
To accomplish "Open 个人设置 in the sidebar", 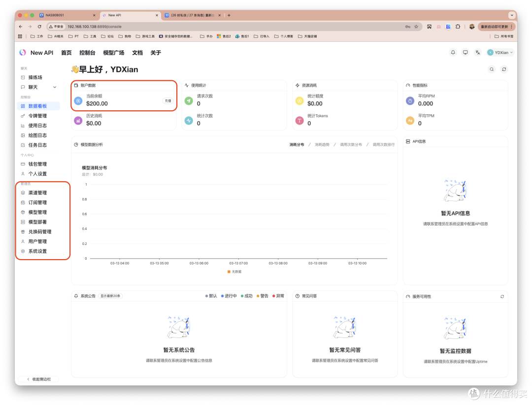I will pyautogui.click(x=38, y=174).
